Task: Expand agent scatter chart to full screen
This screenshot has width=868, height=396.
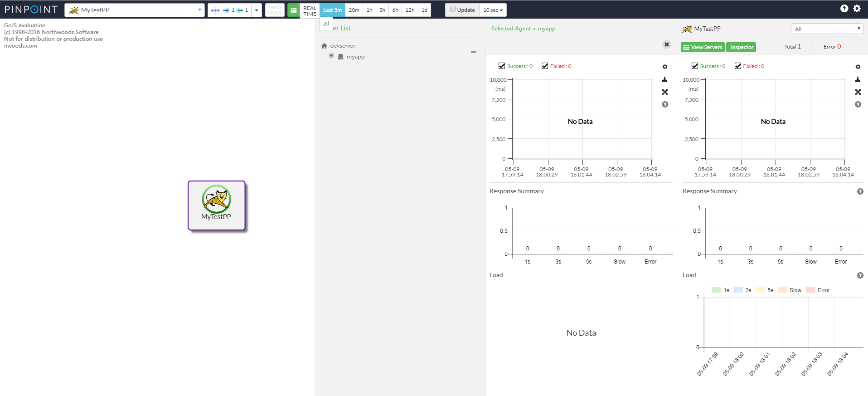Action: pyautogui.click(x=665, y=92)
